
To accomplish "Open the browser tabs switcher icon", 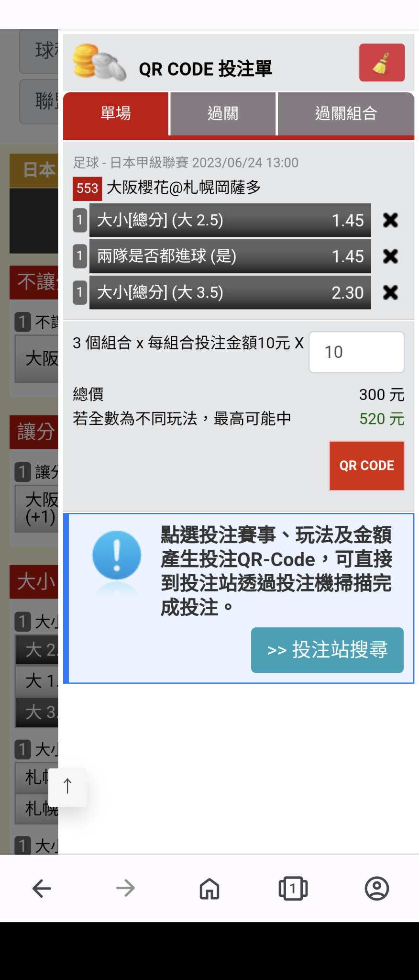I will [293, 889].
